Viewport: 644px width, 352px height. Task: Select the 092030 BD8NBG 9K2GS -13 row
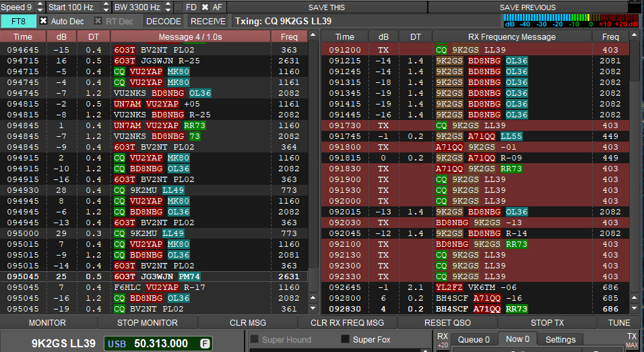click(475, 223)
